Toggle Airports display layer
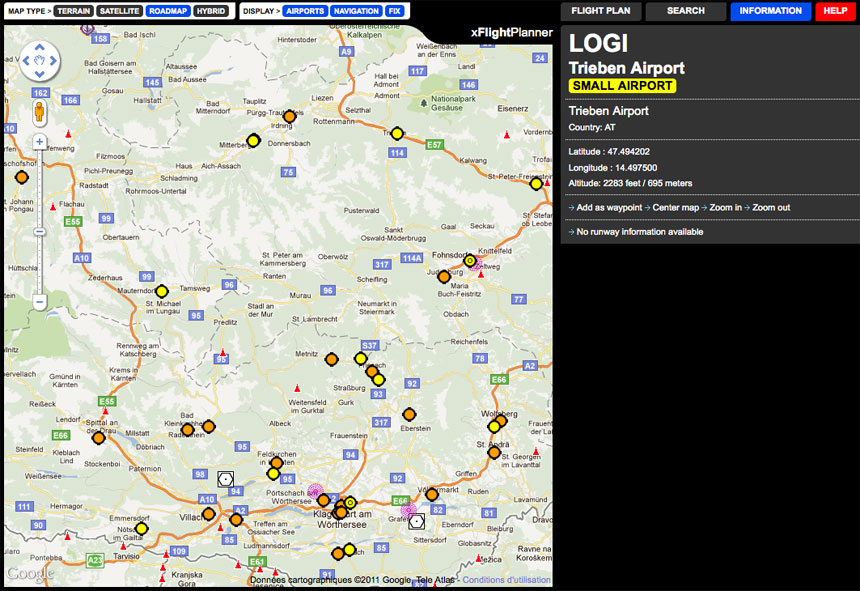Viewport: 860px width, 591px height. (305, 11)
